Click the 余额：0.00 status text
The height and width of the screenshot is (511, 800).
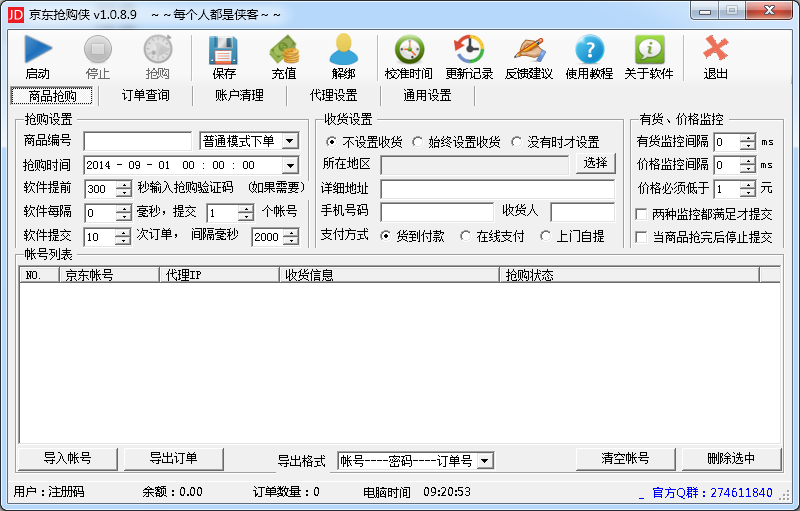(x=172, y=492)
